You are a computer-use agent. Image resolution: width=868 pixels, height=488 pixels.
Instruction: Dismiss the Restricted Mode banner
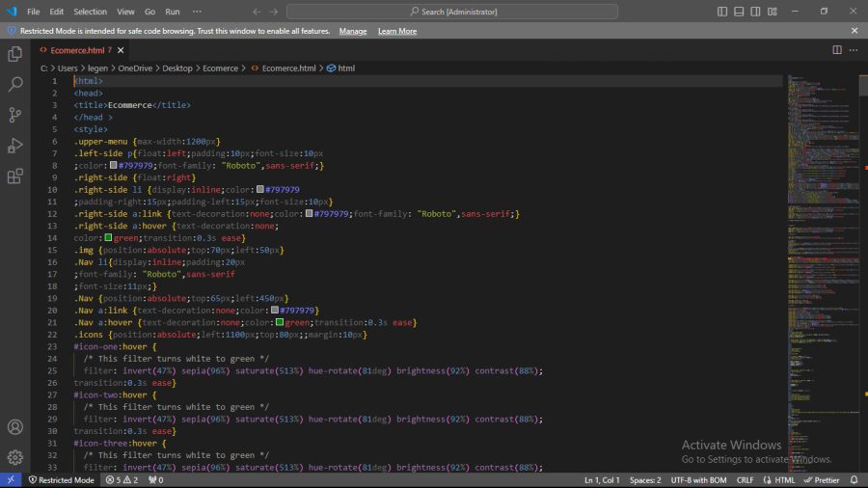pos(854,31)
